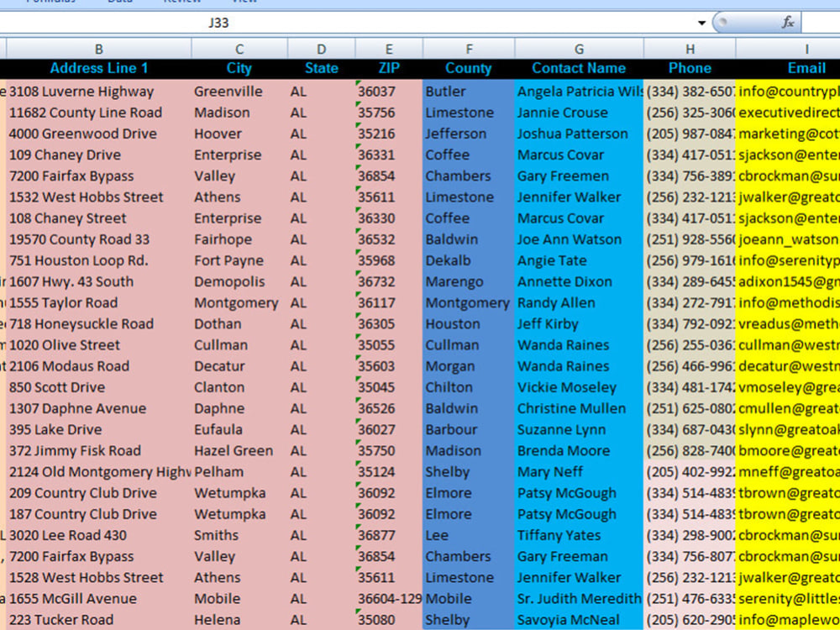Select city cell Greenville
The height and width of the screenshot is (630, 840).
pyautogui.click(x=239, y=92)
